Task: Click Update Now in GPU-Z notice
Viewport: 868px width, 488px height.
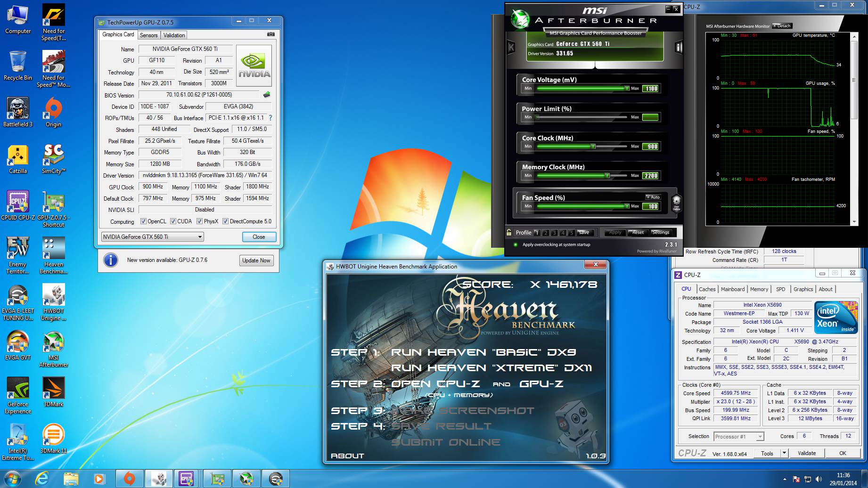Action: click(x=256, y=260)
